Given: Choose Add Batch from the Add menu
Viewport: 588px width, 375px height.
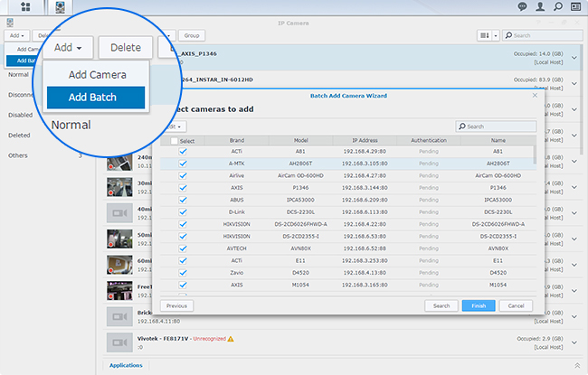Looking at the screenshot, I should pyautogui.click(x=95, y=98).
